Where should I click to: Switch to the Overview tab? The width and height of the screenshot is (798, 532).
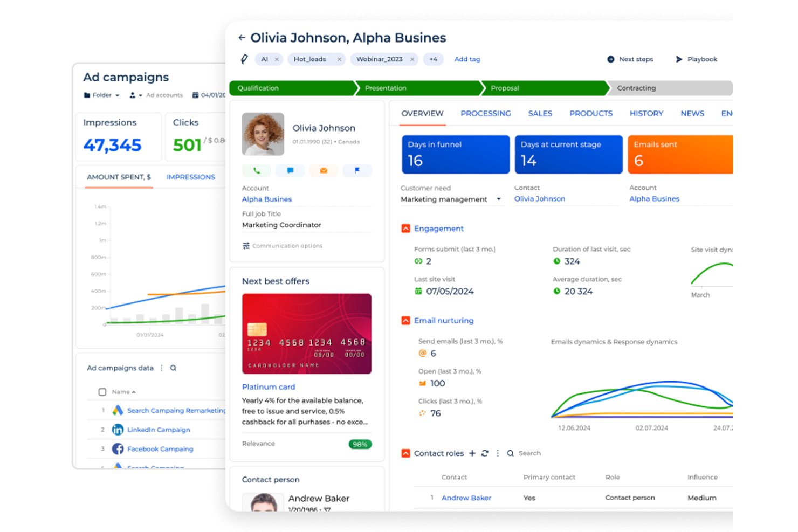click(x=422, y=114)
